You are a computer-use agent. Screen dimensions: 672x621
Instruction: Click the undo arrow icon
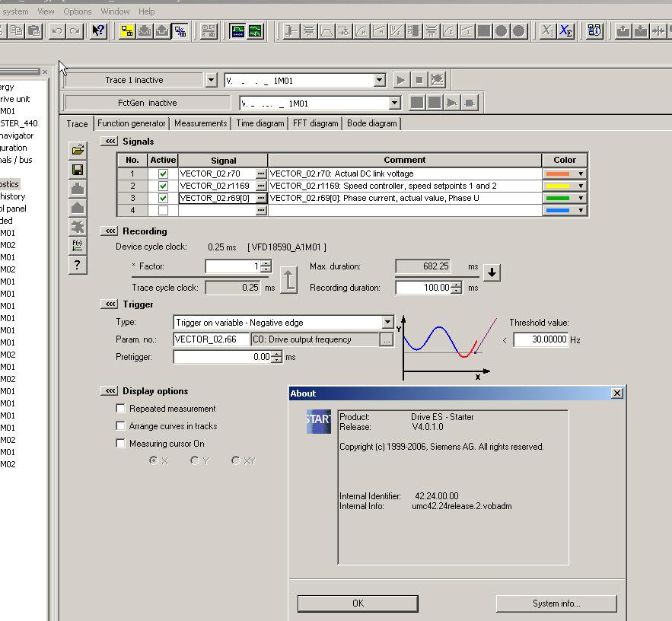tap(57, 31)
